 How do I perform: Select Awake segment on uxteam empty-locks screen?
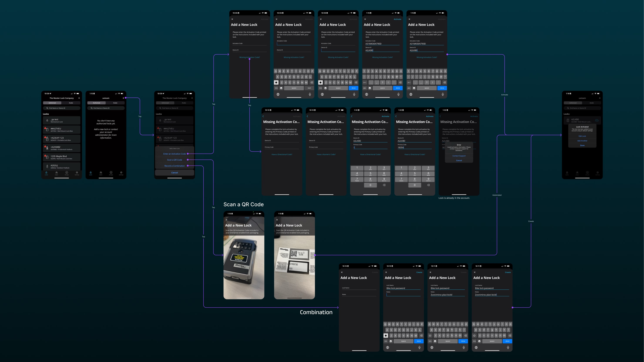[x=115, y=103]
